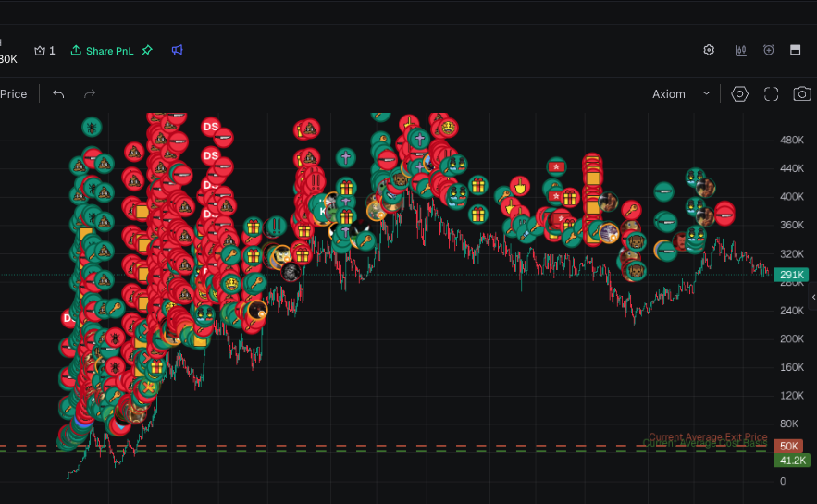Click the 80K price axis label
817x504 pixels.
click(x=789, y=424)
